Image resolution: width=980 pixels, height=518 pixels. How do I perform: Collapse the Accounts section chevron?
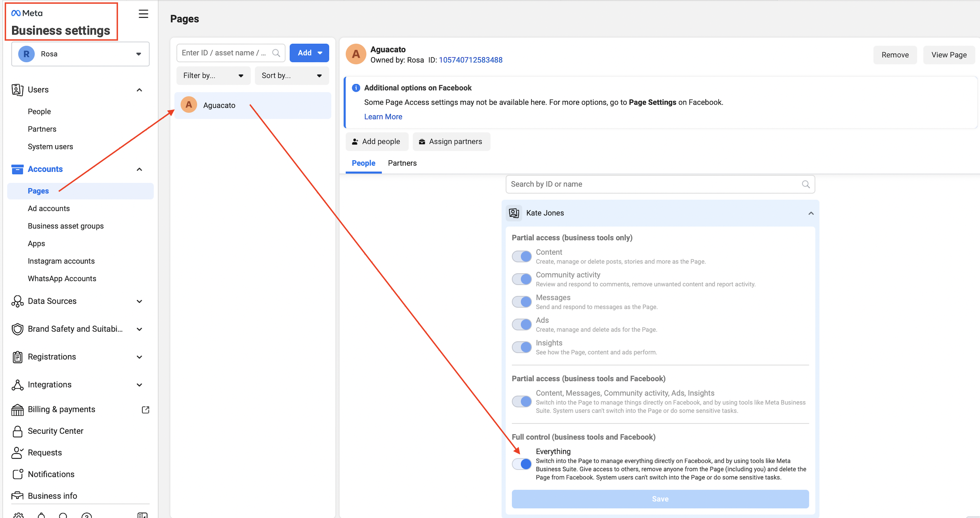pos(140,169)
